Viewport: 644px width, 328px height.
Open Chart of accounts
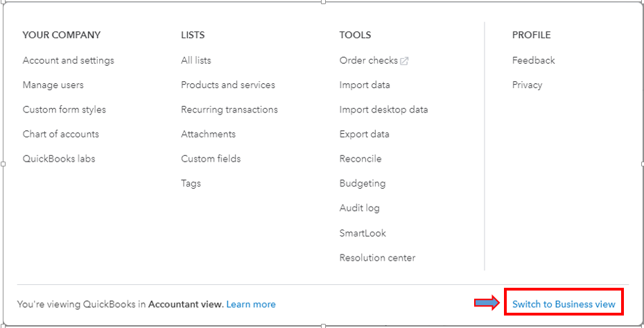pyautogui.click(x=61, y=134)
